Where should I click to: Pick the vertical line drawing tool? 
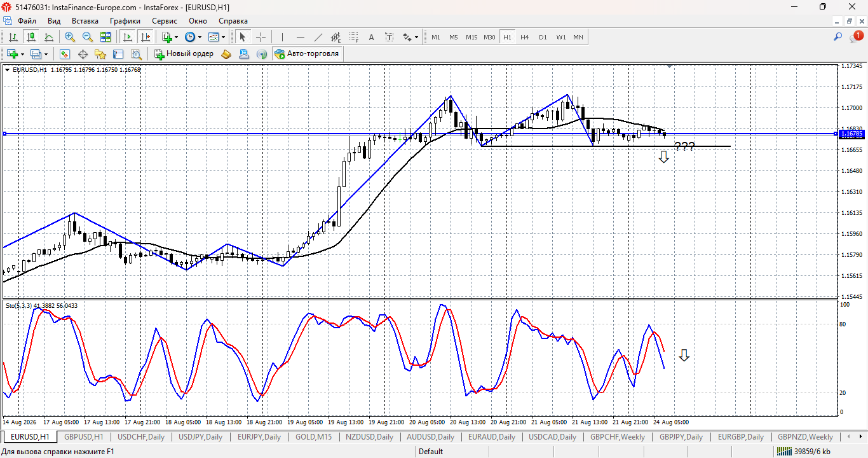point(282,38)
